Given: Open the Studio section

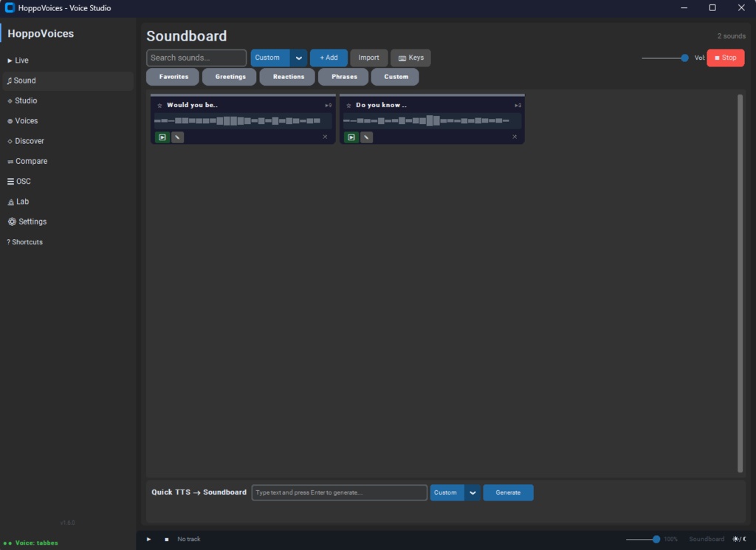Looking at the screenshot, I should click(x=67, y=100).
